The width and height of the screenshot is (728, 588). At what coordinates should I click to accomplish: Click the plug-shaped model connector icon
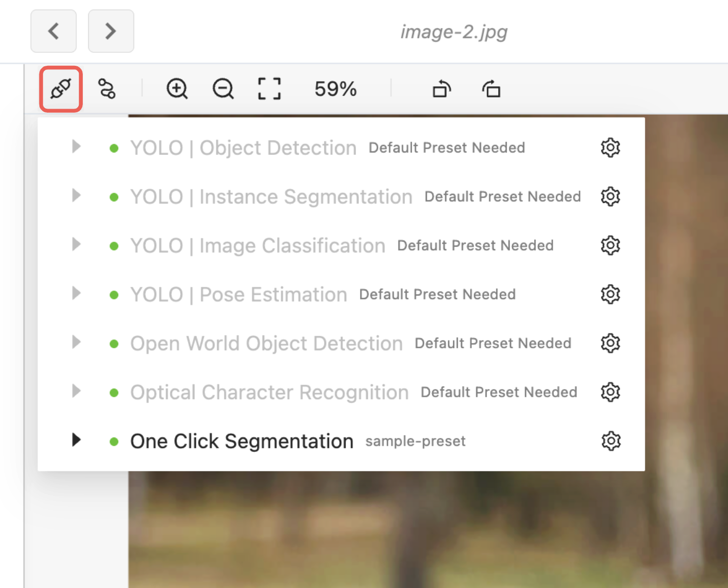point(61,89)
